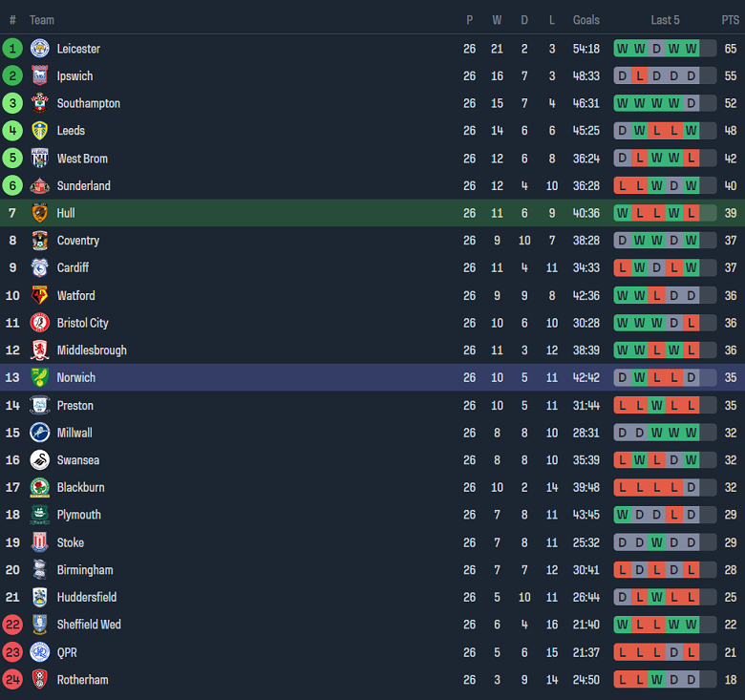Open the Sheffield Wed team link

coord(89,625)
